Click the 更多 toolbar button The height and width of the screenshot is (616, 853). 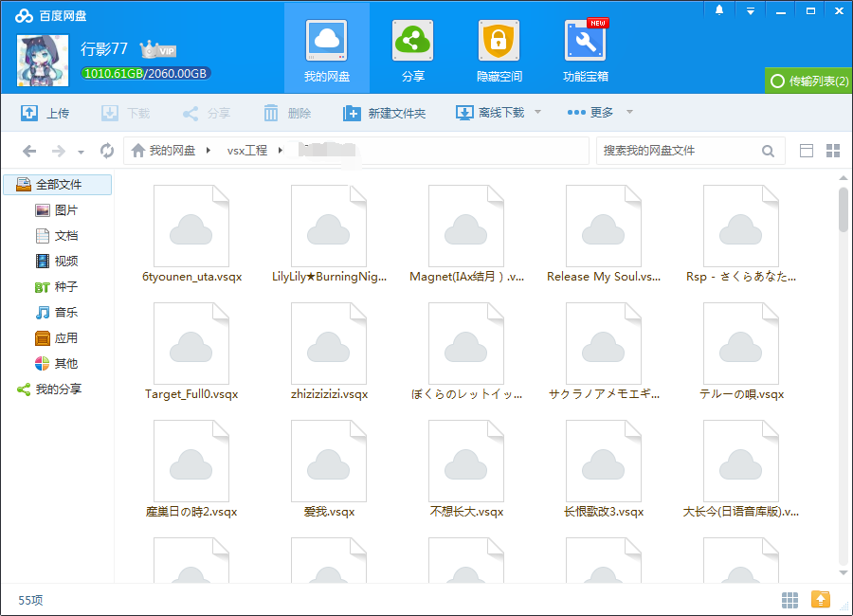[590, 112]
